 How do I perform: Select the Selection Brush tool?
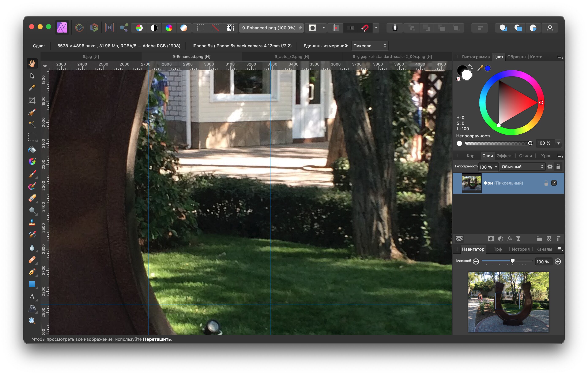[x=32, y=112]
